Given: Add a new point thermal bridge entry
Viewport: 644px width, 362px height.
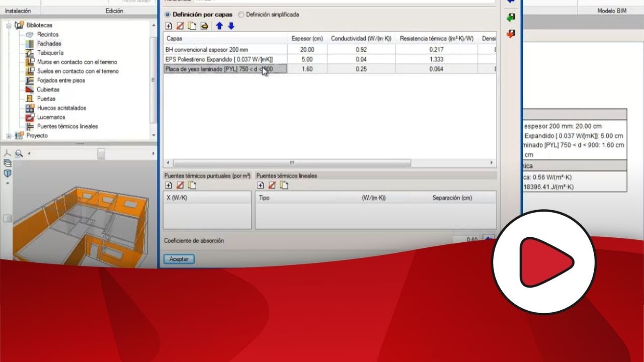Looking at the screenshot, I should (x=169, y=186).
